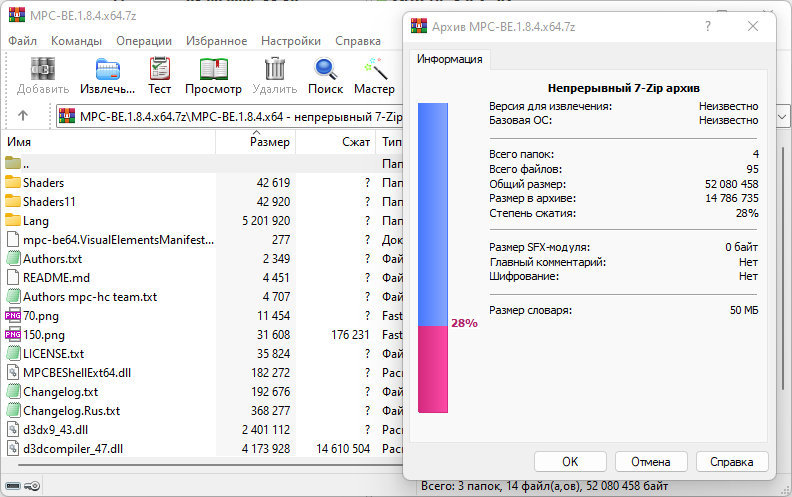Open the Команды menu

(x=76, y=41)
